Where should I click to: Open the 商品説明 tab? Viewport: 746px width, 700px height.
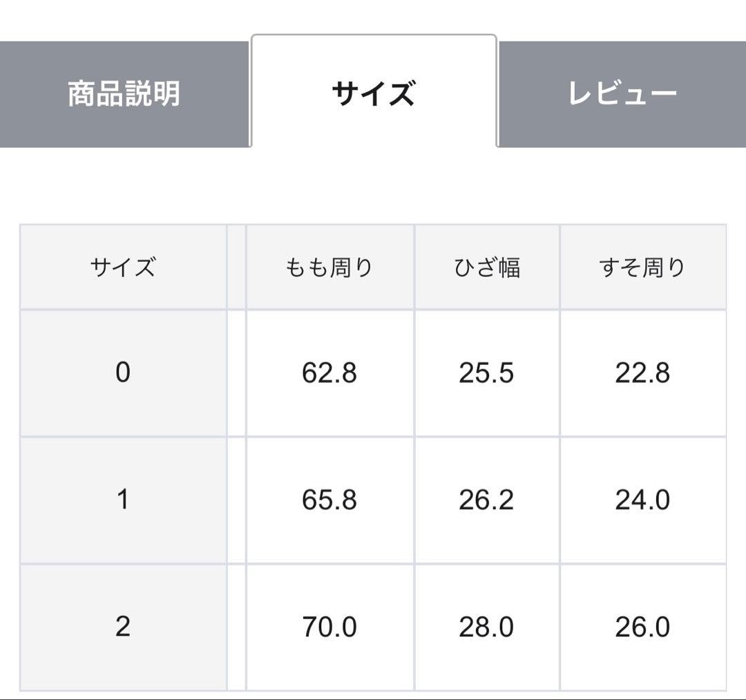pos(124,94)
